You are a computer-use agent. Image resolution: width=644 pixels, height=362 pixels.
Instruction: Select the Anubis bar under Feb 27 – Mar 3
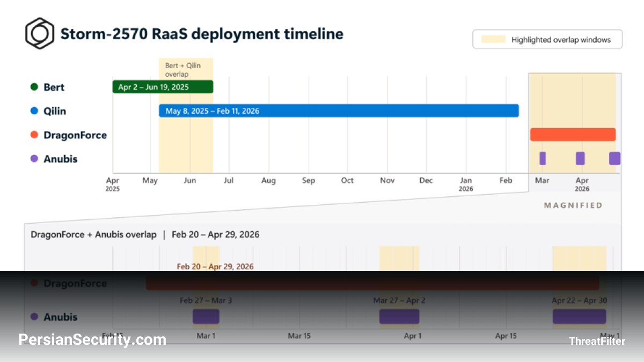point(206,317)
